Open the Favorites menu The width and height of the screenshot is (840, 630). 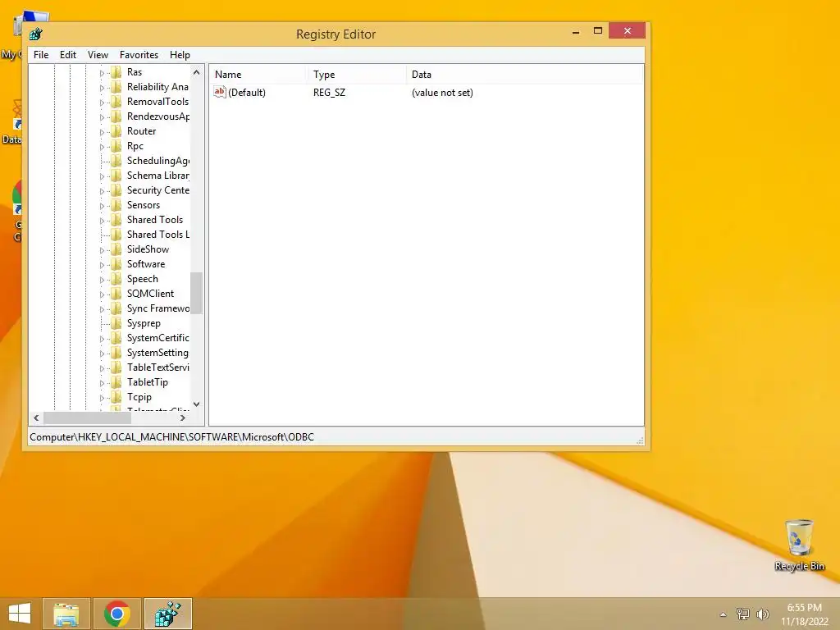(139, 55)
